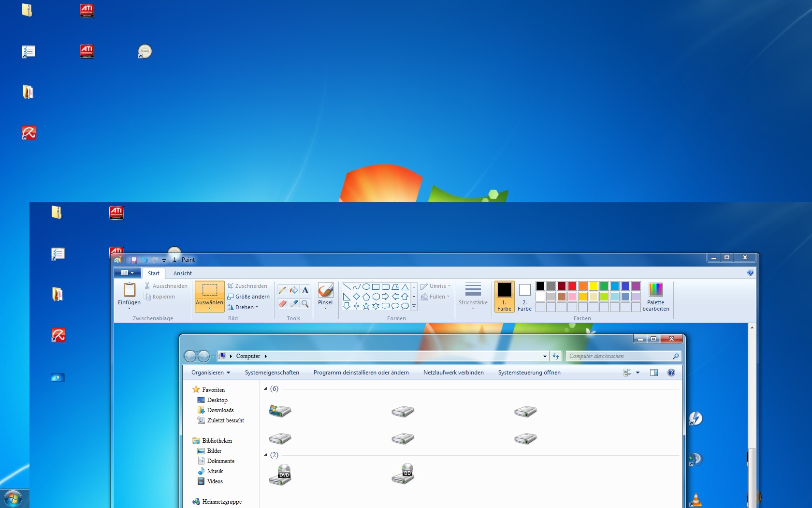Expand the Organisieren menu in Explorer

click(211, 373)
